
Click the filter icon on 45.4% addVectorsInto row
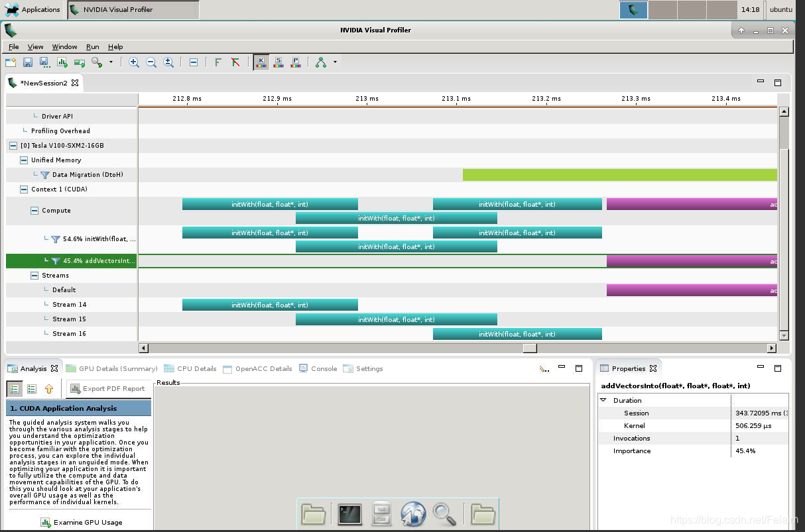[x=56, y=261]
